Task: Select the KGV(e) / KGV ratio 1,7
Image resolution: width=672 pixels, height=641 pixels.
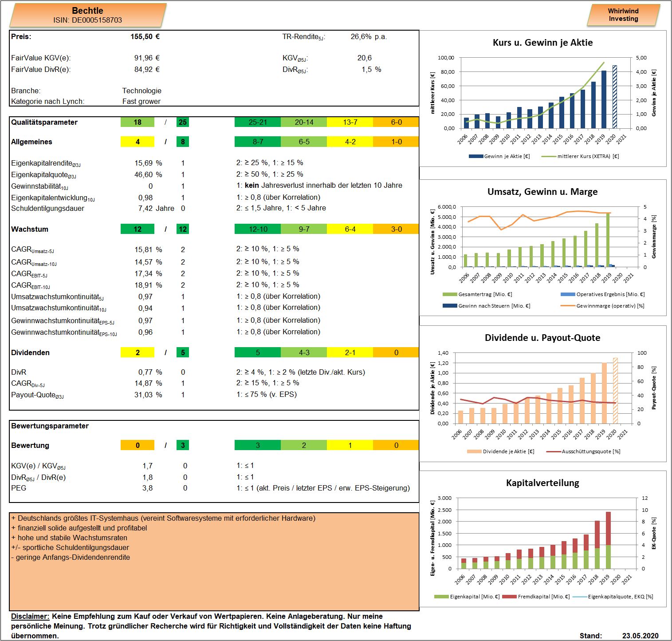Action: 148,466
